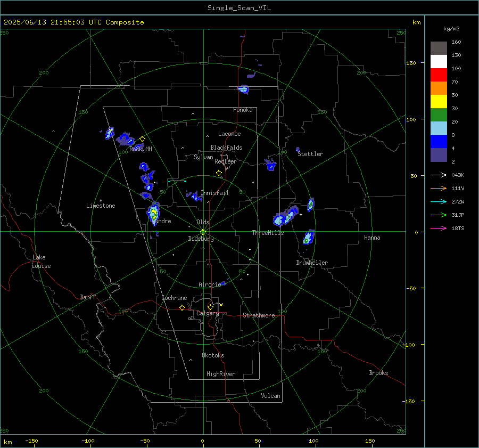Click the Lake Louise label
The width and height of the screenshot is (479, 448).
41,262
